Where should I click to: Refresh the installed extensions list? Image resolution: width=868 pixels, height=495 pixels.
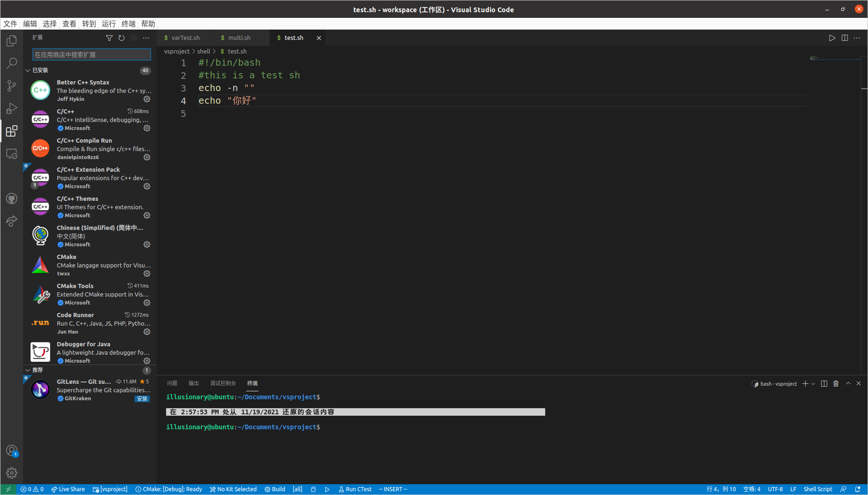(x=122, y=38)
